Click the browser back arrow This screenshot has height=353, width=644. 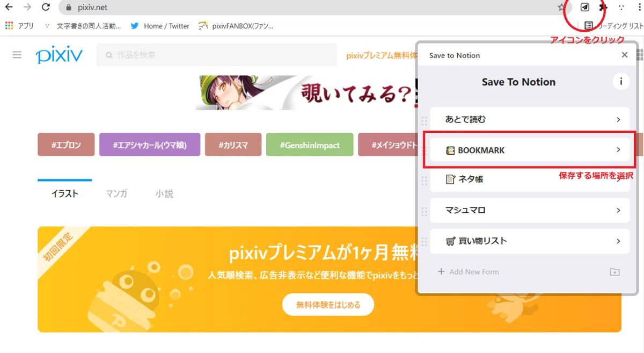(x=9, y=8)
